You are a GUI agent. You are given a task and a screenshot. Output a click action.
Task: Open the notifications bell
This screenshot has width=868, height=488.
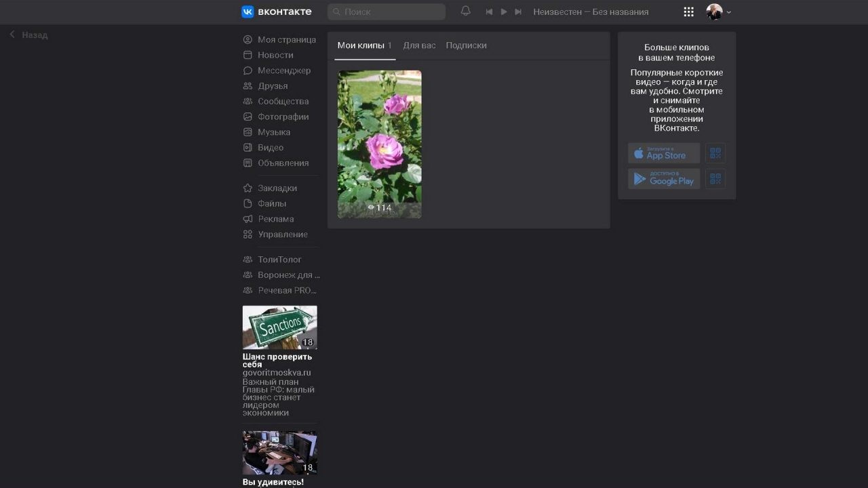point(465,12)
